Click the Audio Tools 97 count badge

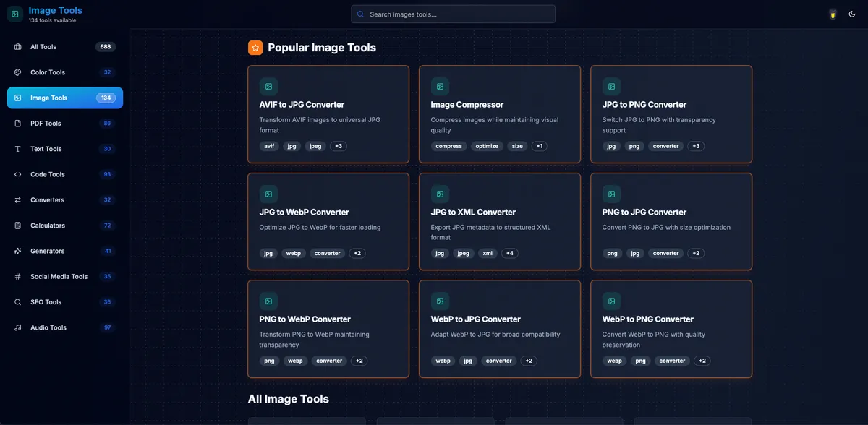click(x=108, y=327)
